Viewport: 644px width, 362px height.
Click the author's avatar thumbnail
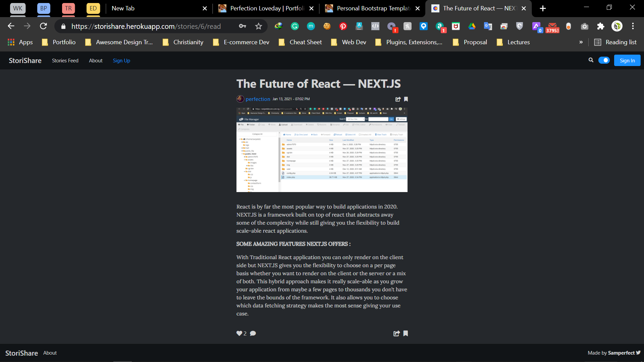tap(240, 99)
